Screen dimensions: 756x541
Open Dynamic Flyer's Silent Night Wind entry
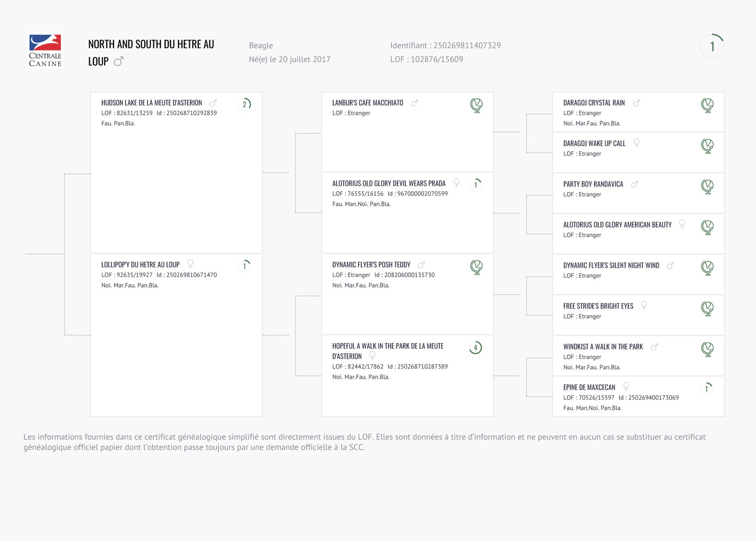tap(611, 266)
